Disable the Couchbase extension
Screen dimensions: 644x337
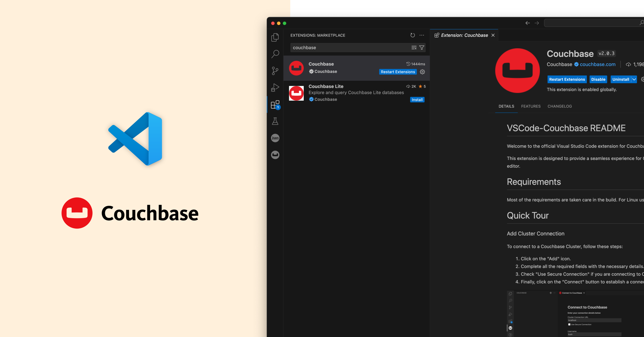pyautogui.click(x=598, y=79)
